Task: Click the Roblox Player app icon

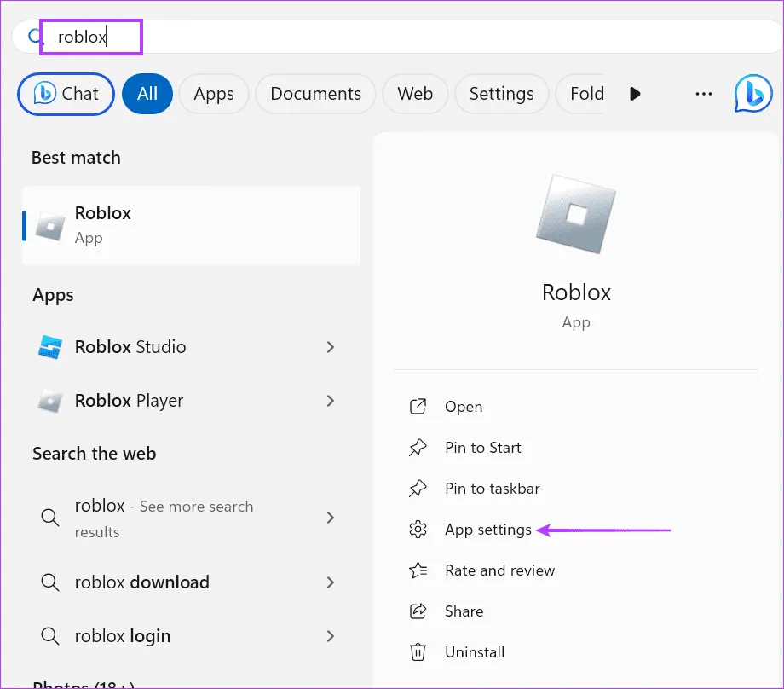Action: [51, 401]
